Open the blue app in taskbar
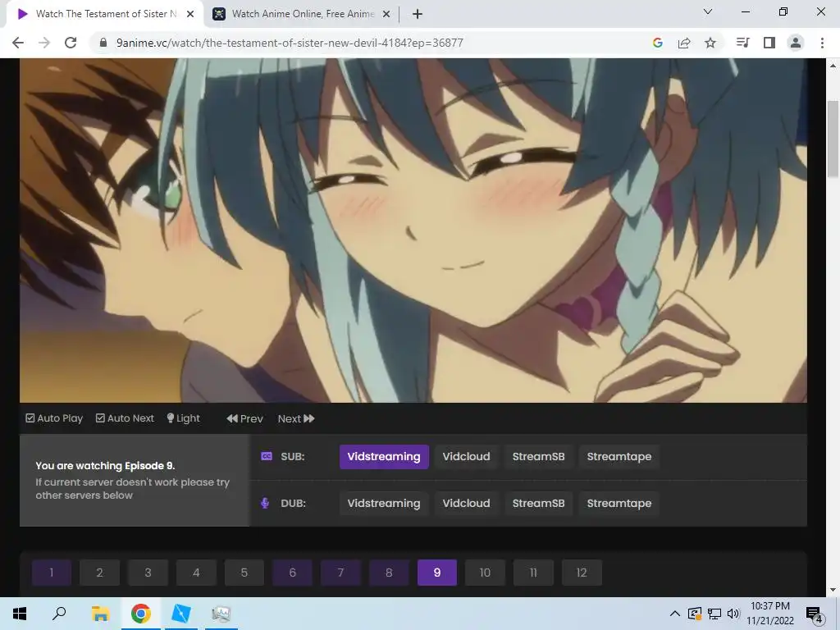This screenshot has width=840, height=630. pos(181,614)
